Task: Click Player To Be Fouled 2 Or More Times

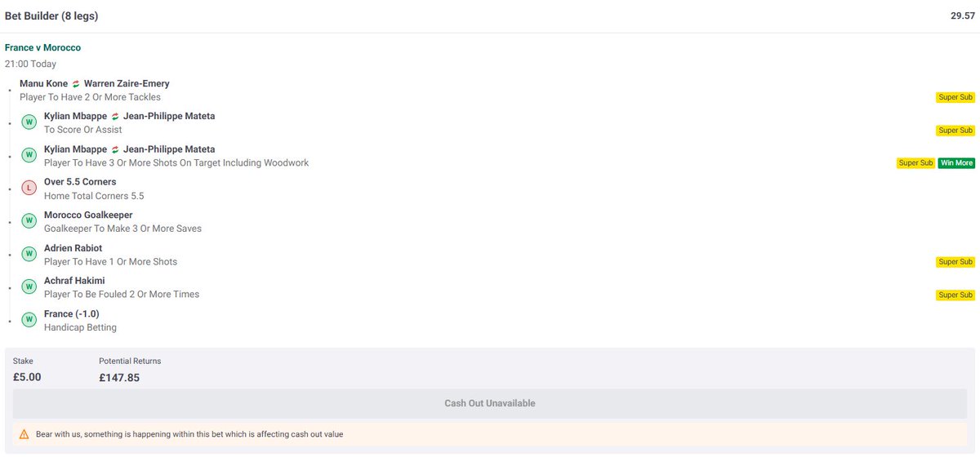Action: tap(122, 295)
